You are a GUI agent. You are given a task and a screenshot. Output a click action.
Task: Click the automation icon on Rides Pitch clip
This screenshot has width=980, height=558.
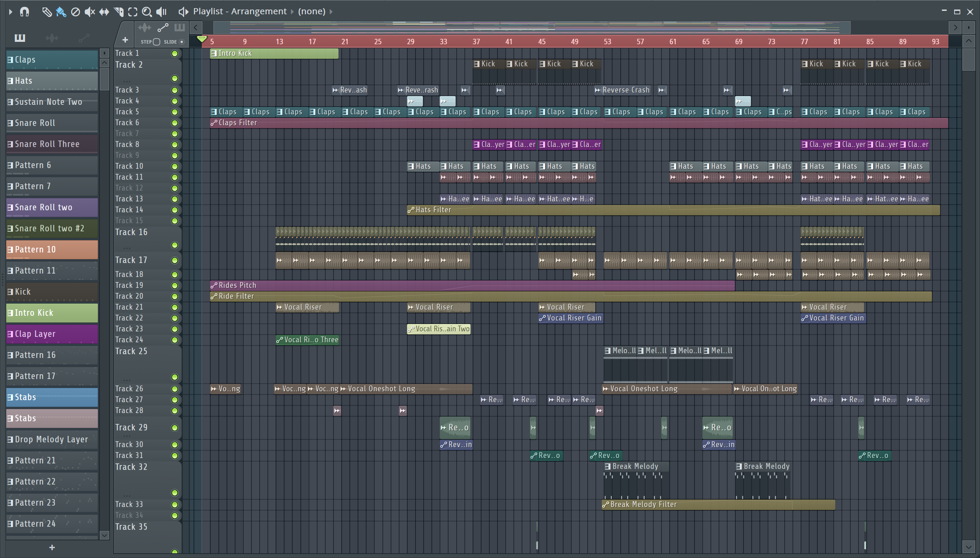(x=214, y=285)
